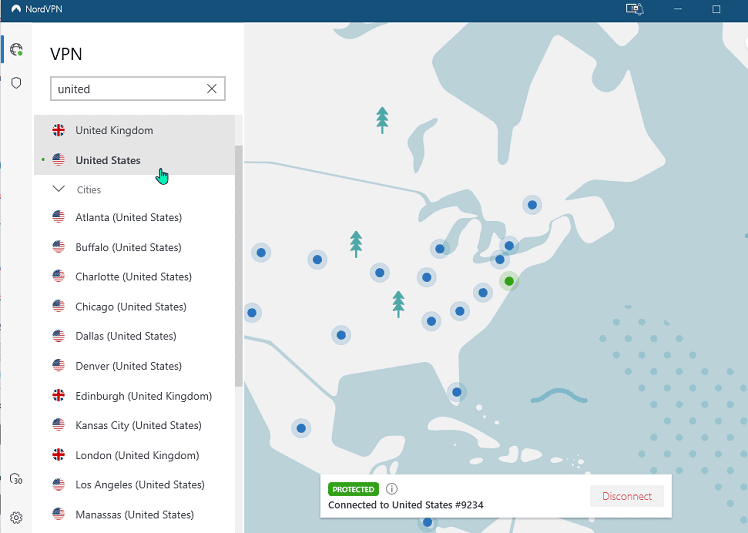Click the flag beside Buffalo

pos(59,247)
